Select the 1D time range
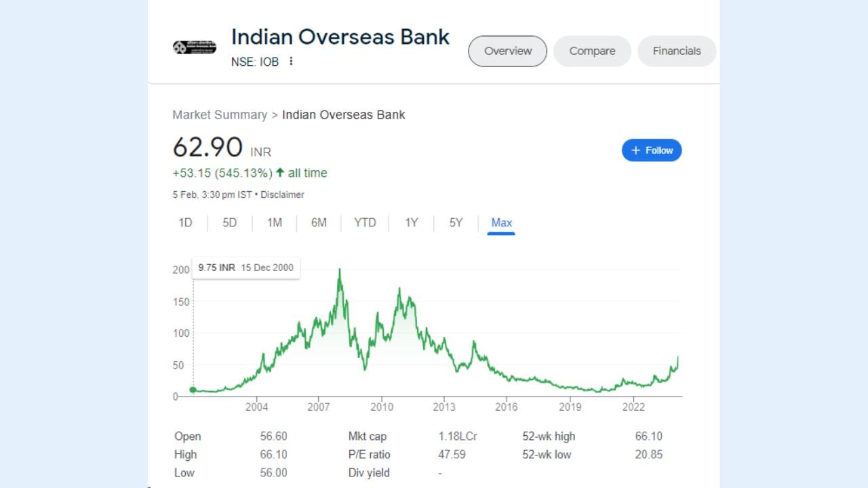The width and height of the screenshot is (868, 488). pos(185,222)
